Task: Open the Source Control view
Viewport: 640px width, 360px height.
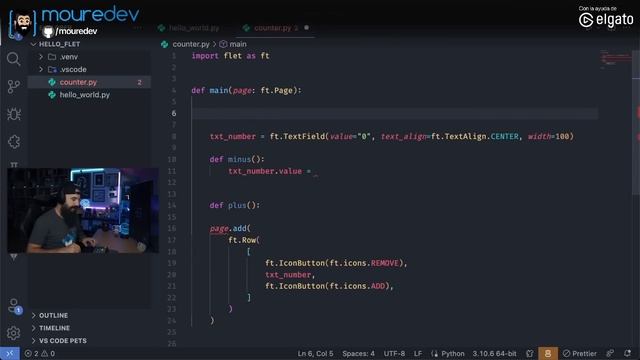Action: pyautogui.click(x=13, y=87)
